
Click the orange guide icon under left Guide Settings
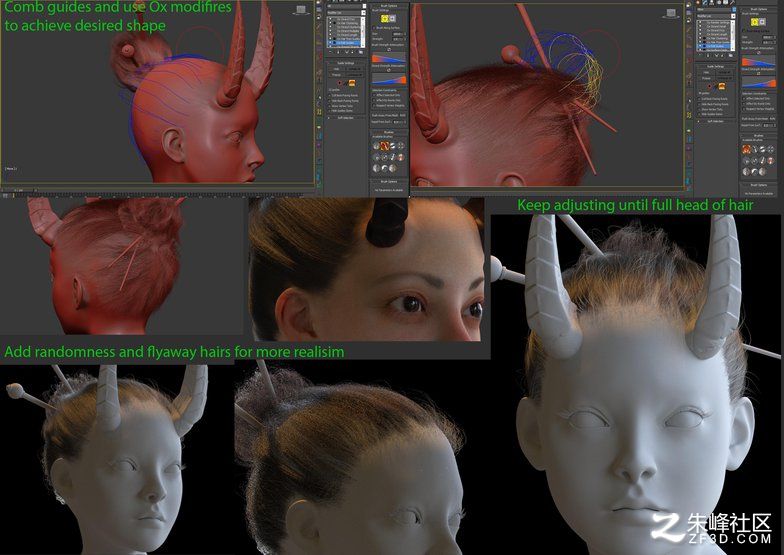(352, 83)
